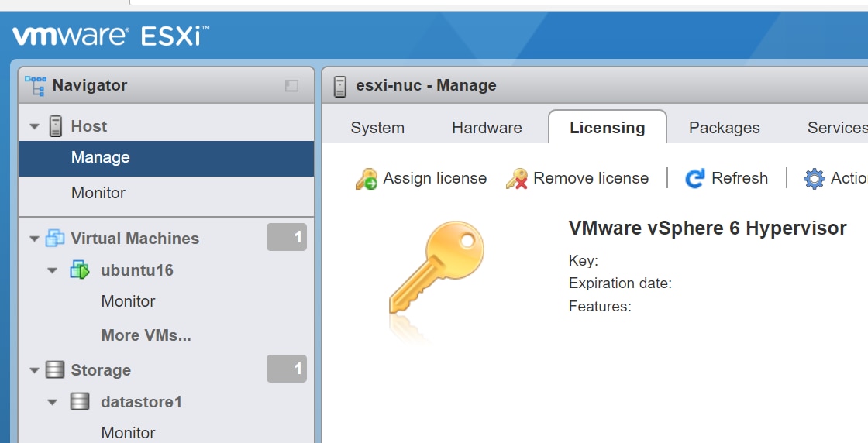Click the Assign license button label
868x443 pixels.
435,178
